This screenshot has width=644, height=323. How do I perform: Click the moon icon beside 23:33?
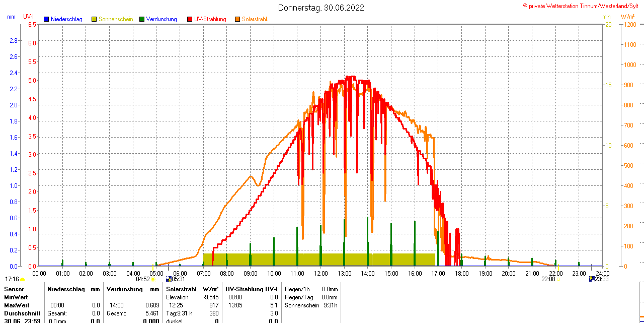coord(592,279)
